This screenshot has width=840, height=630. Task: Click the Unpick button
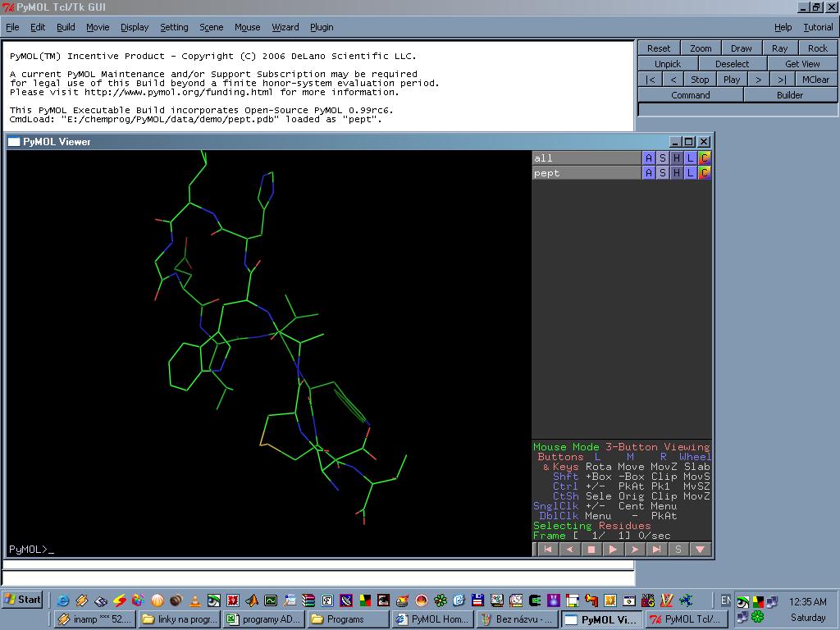pos(668,64)
